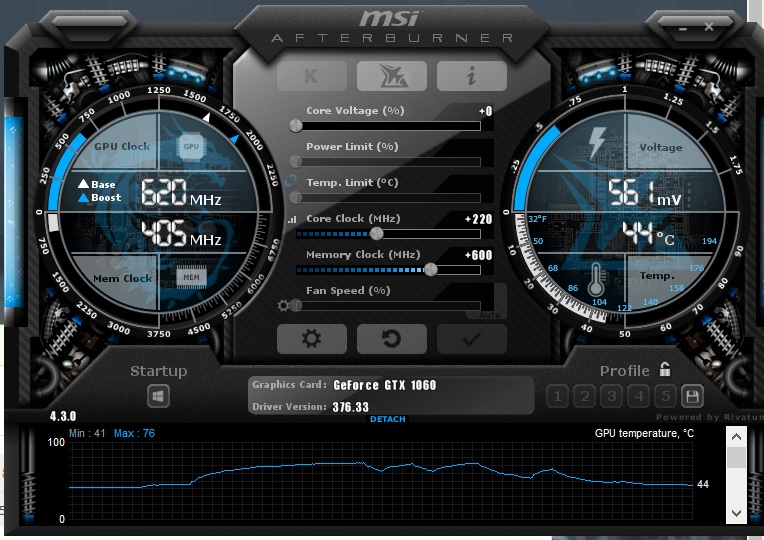764x540 pixels.
Task: Toggle the power/temp limit link icon
Action: point(290,181)
